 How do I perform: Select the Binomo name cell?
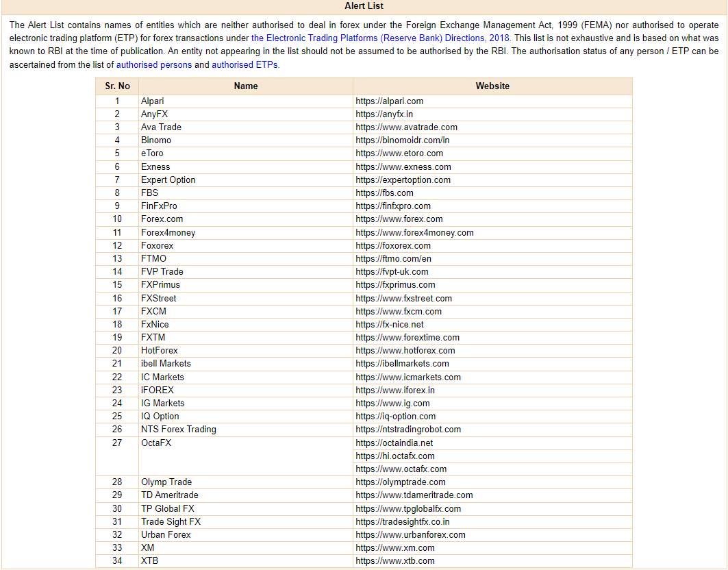[246, 140]
